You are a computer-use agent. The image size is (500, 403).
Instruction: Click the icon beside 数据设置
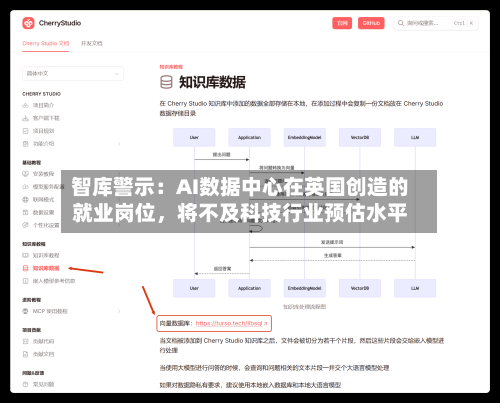coord(25,212)
